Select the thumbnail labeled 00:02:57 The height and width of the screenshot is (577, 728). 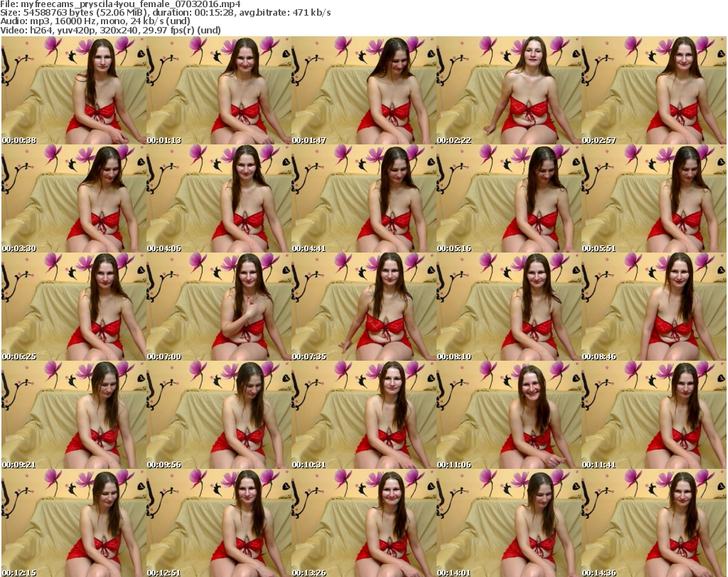tap(653, 90)
